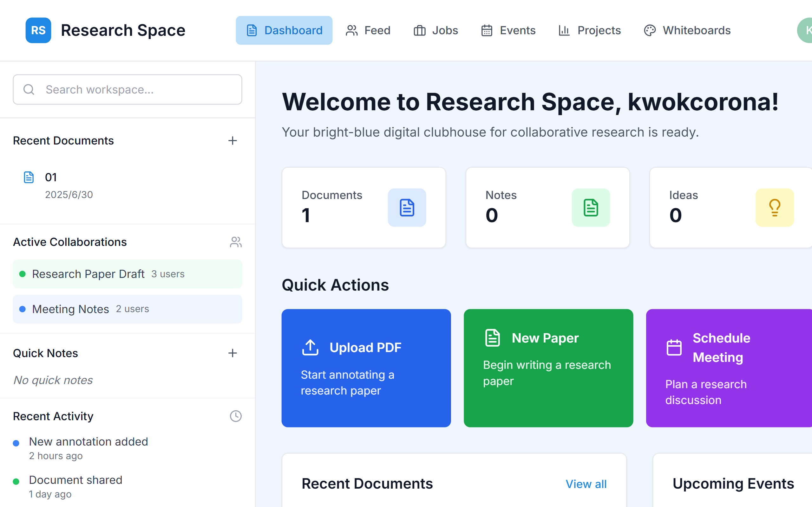Viewport: 812px width, 507px height.
Task: Click the Active Collaborations users icon
Action: (236, 241)
